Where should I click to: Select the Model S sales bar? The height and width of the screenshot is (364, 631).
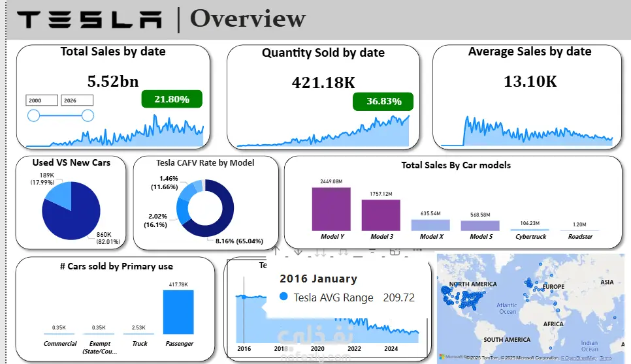(480, 226)
